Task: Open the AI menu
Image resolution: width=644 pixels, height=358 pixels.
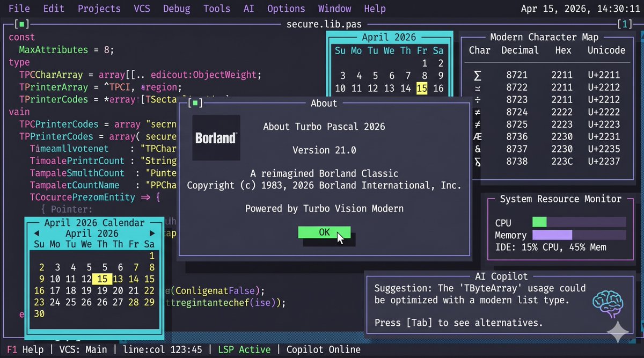Action: point(248,9)
